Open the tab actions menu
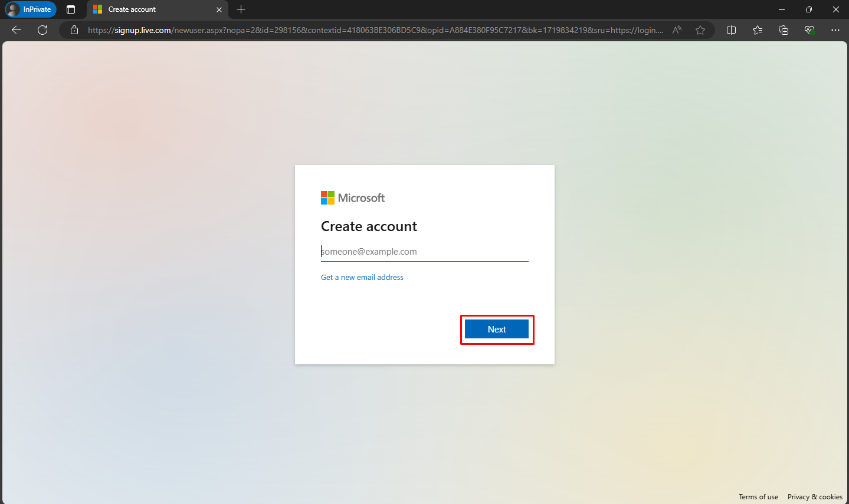849x504 pixels. tap(71, 9)
